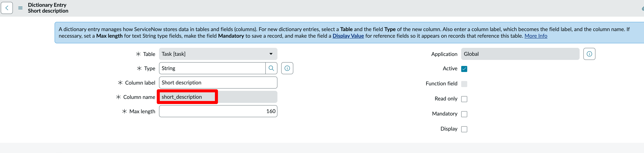Click the Application field showing Global

click(x=520, y=54)
